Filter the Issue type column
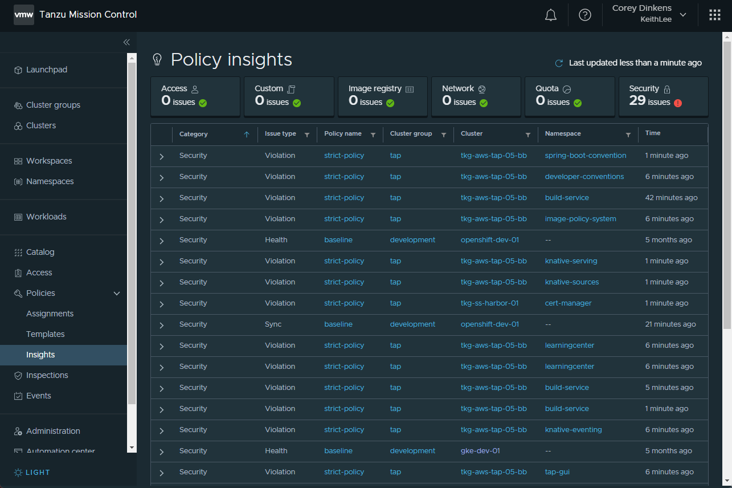Viewport: 732px width, 488px height. pos(307,135)
